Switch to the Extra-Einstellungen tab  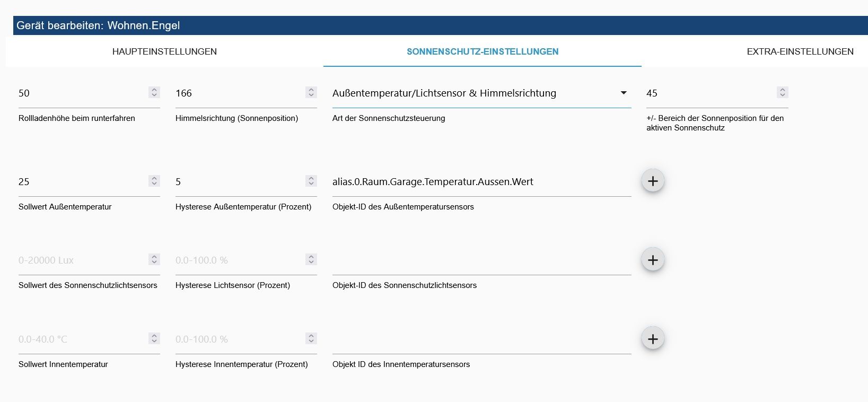pyautogui.click(x=800, y=51)
